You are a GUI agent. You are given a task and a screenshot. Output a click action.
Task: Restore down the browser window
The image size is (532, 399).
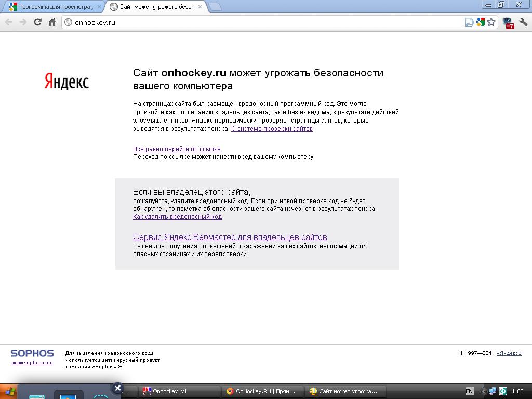coord(501,5)
